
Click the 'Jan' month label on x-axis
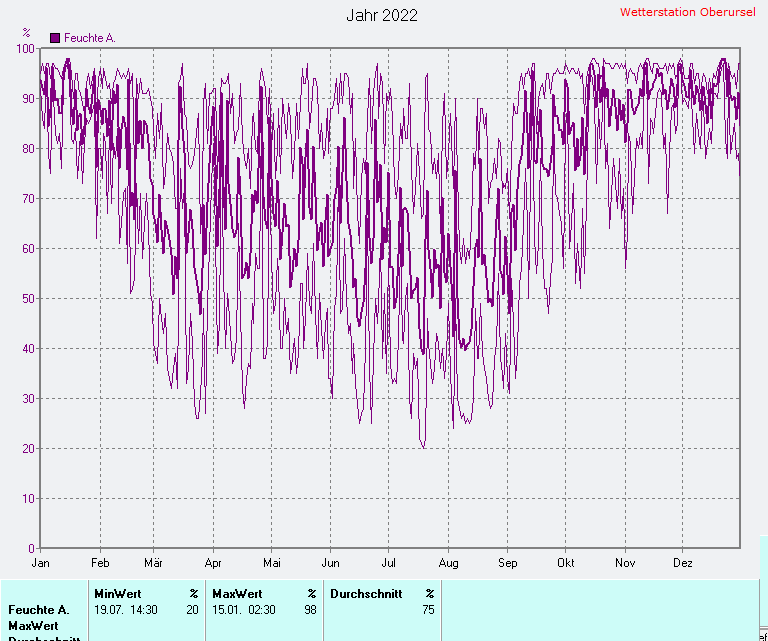point(41,563)
